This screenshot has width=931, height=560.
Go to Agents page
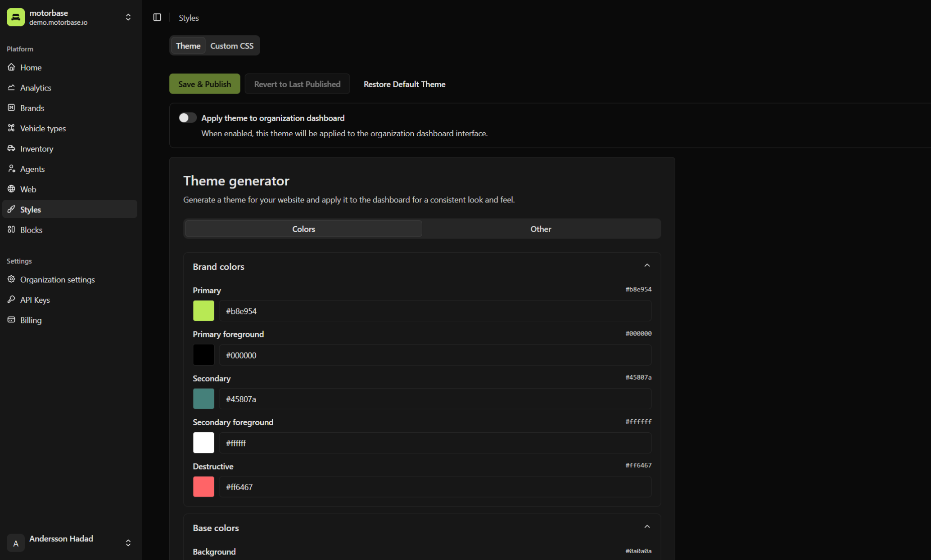click(x=70, y=168)
